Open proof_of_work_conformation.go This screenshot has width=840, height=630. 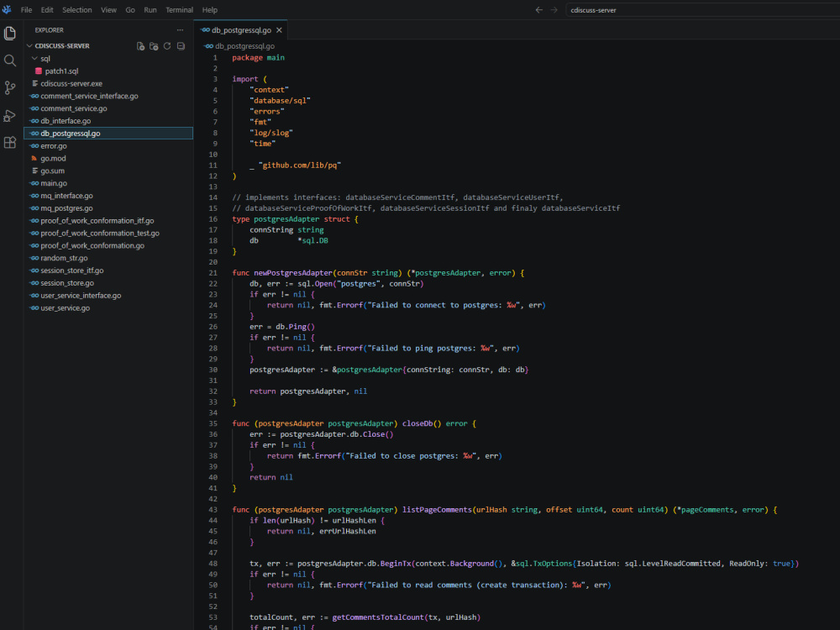[x=92, y=245]
